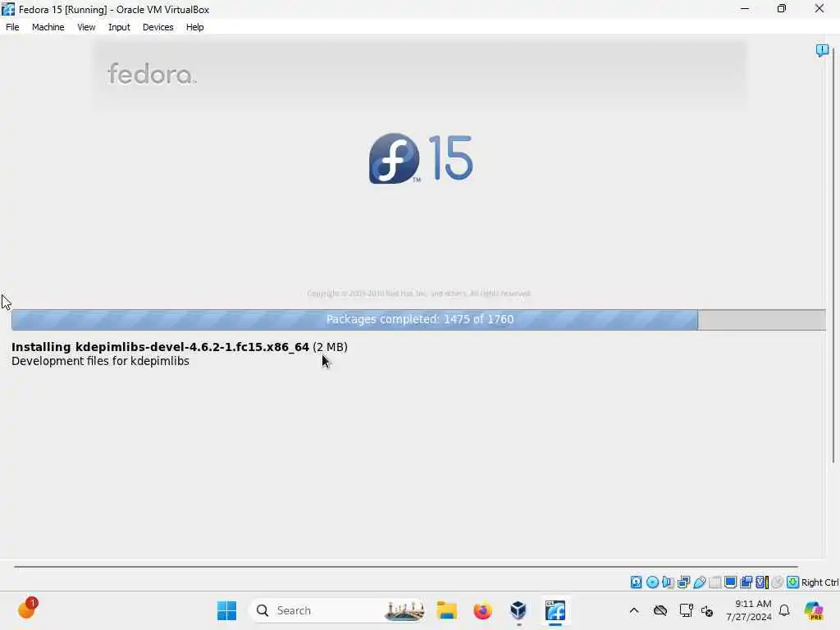Screen dimensions: 840x630
Task: Click the virtualization V chip indicator
Action: [762, 582]
